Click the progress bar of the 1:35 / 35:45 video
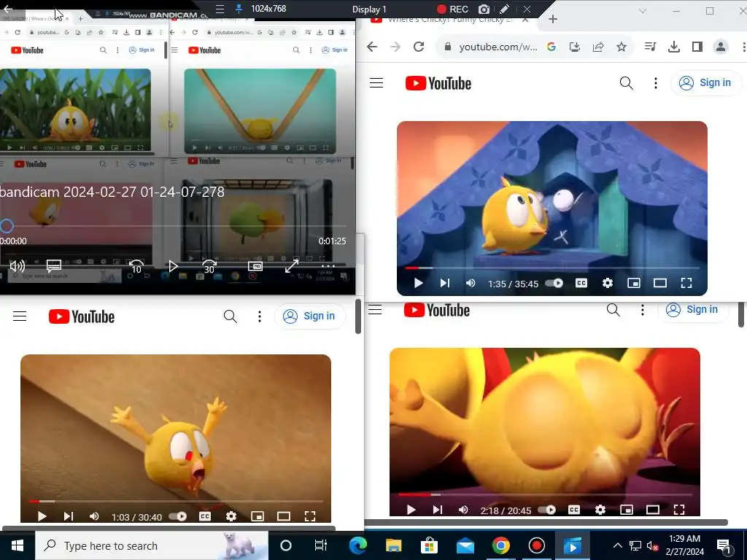Viewport: 747px width, 560px height. coord(551,268)
